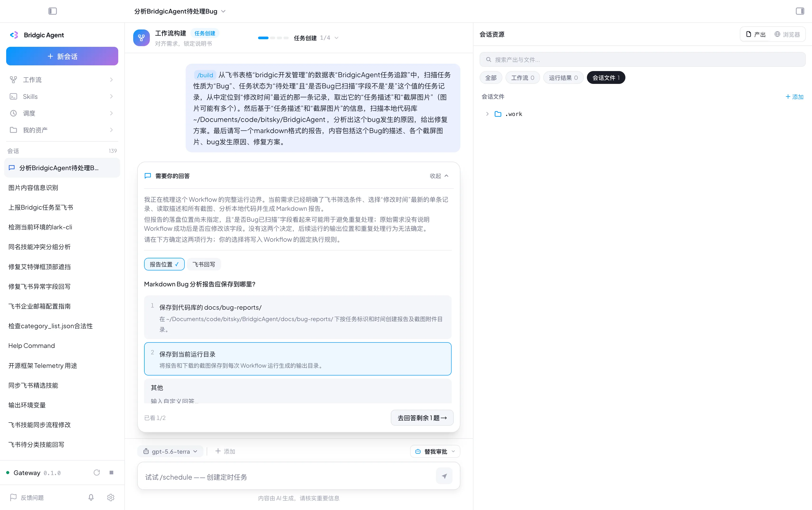The image size is (812, 510).
Task: Stop the Gateway with the square icon
Action: point(111,472)
